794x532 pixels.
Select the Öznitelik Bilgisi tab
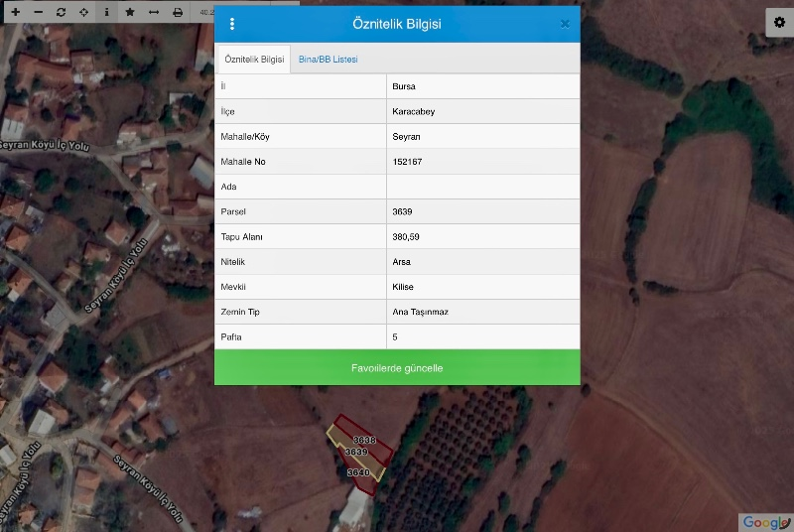[254, 60]
